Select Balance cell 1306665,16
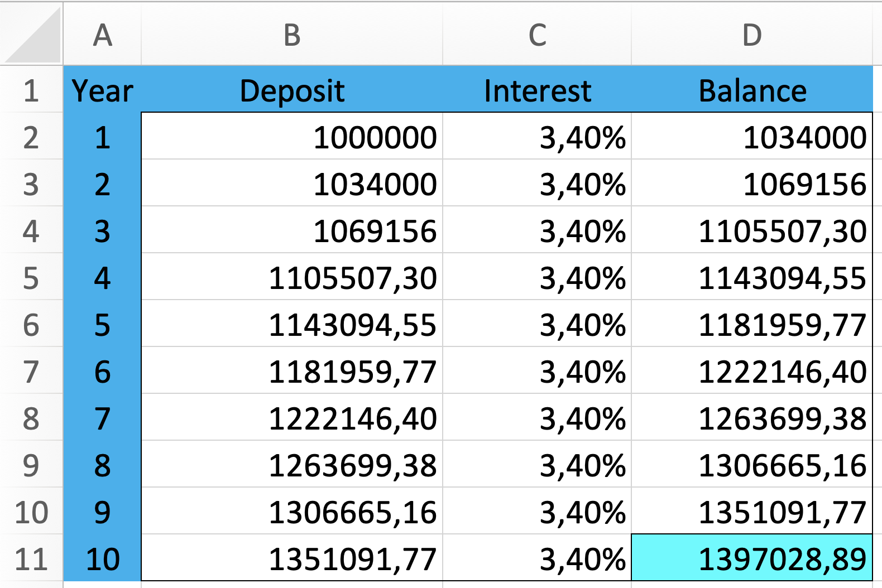The height and width of the screenshot is (588, 882). 752,464
